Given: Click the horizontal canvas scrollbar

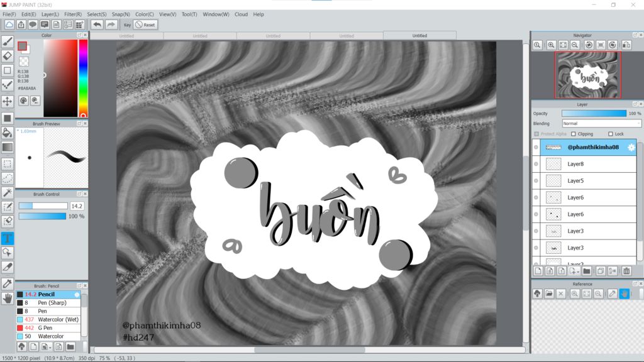Looking at the screenshot, I should click(309, 350).
